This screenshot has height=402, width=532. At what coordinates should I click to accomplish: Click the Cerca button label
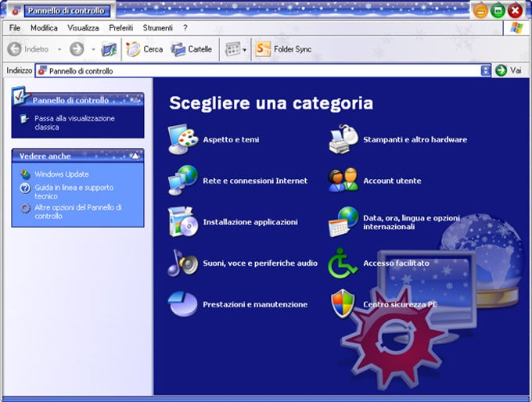153,49
